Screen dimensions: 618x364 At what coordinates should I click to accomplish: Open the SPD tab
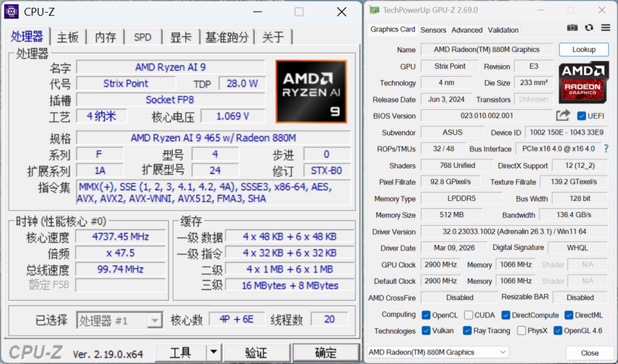143,37
